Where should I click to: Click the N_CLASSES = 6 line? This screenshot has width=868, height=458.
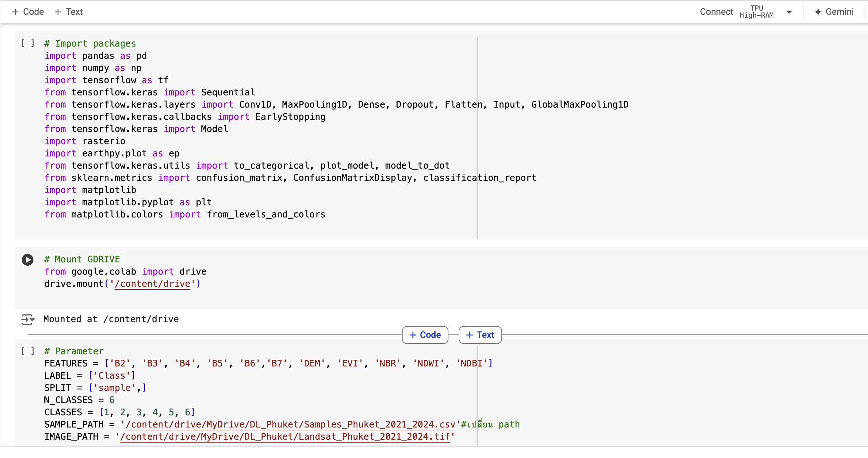[79, 400]
